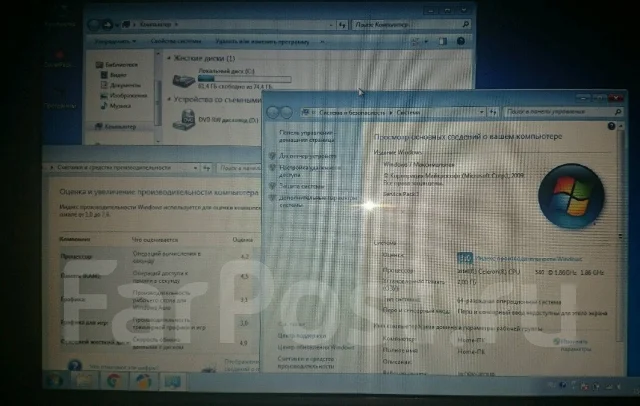Close the System window

coord(616,98)
